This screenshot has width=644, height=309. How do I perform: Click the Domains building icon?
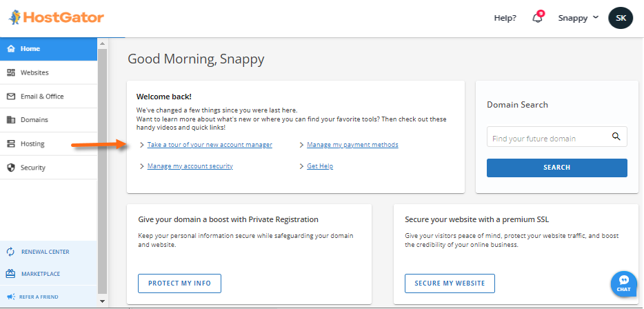coord(11,120)
